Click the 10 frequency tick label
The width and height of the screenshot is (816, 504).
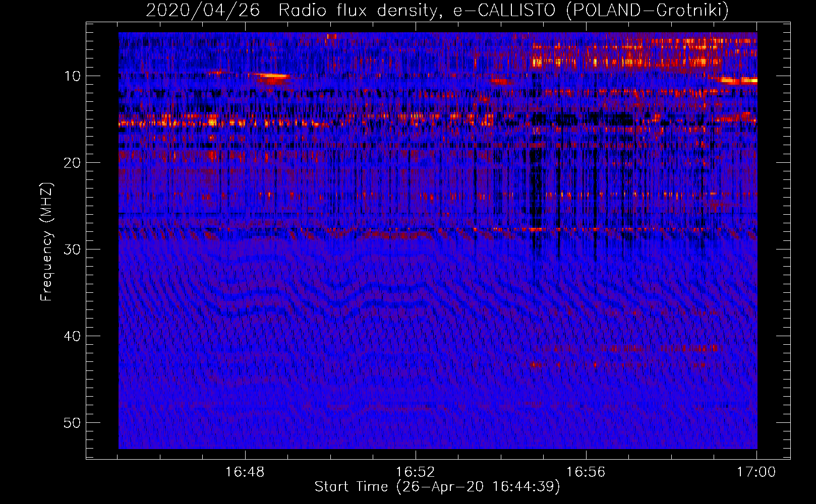72,76
